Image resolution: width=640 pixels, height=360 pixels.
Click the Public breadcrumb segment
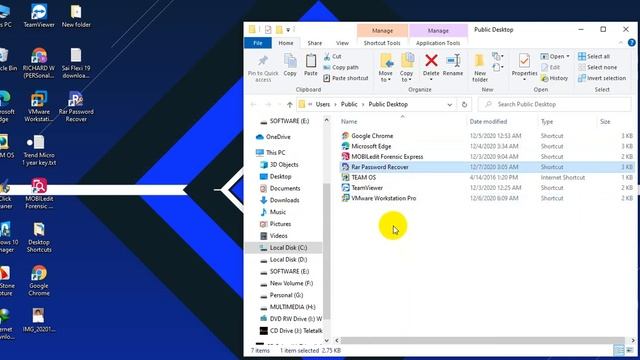[x=349, y=104]
